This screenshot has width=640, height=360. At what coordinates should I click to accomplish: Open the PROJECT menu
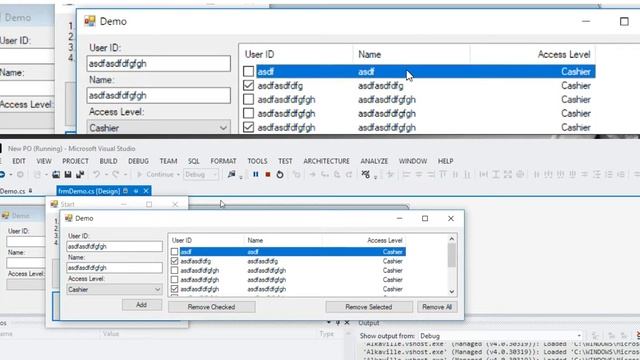coord(75,161)
